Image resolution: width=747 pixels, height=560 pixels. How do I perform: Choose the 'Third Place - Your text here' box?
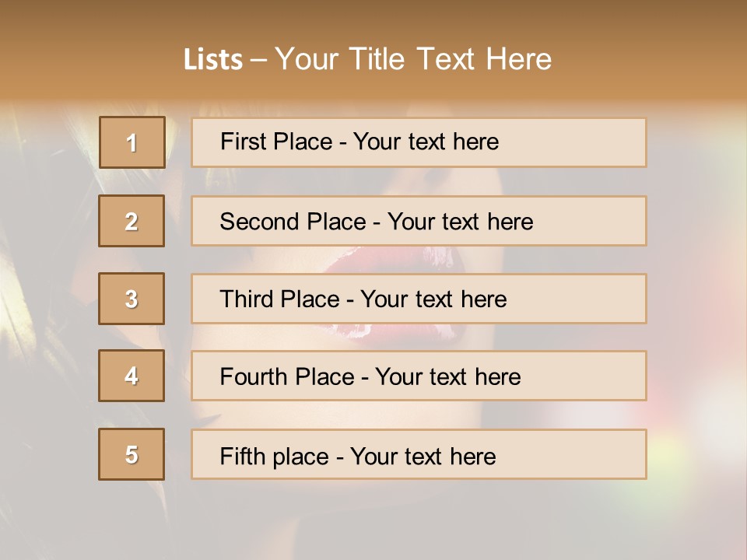(x=419, y=299)
